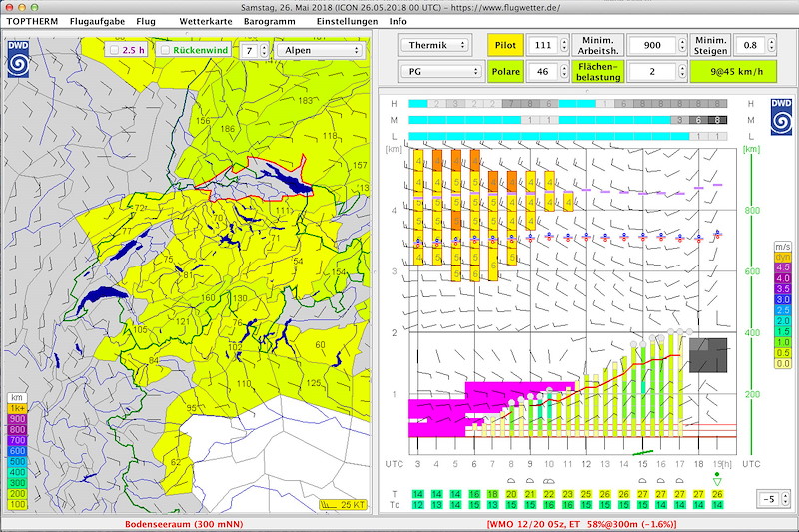Click the WMO 12/20 05z status text

point(582,524)
